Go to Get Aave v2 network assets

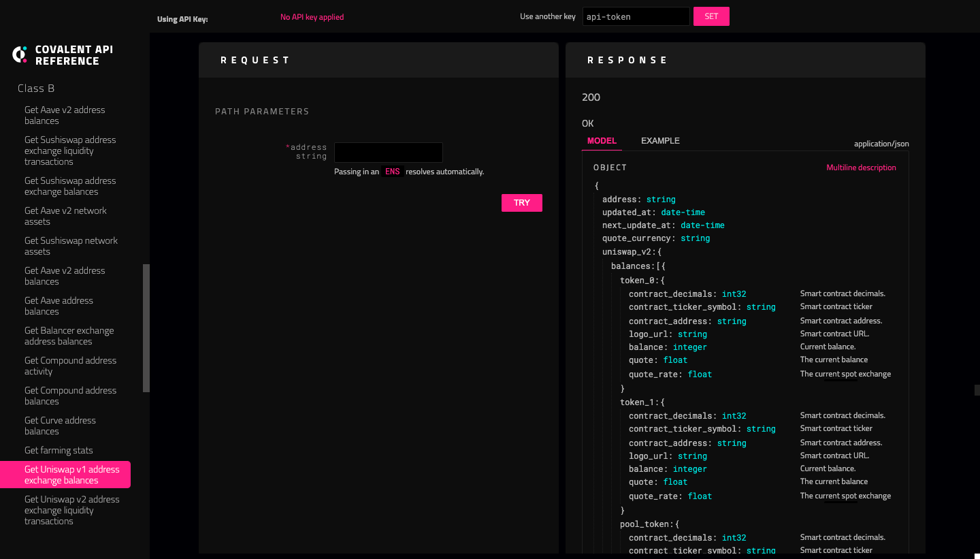[x=65, y=216]
